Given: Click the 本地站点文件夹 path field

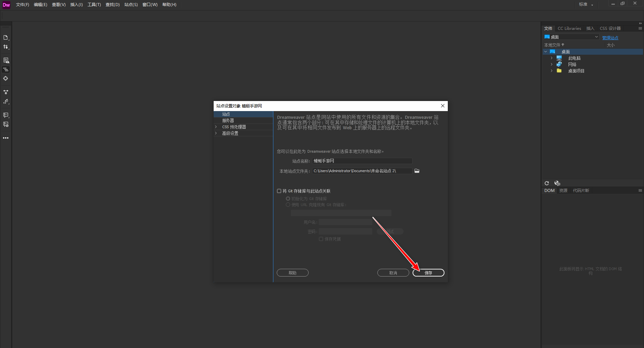Looking at the screenshot, I should coord(362,171).
